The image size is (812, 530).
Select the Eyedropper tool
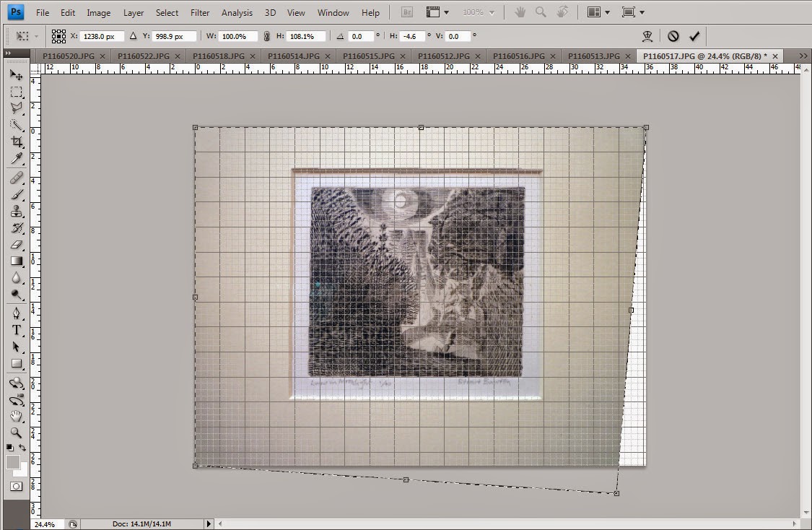point(17,159)
